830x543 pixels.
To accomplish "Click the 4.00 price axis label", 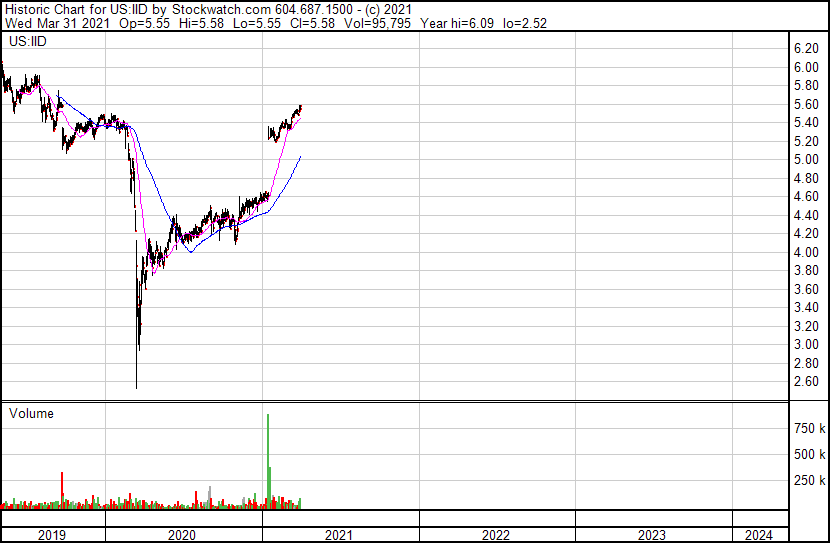I will click(806, 252).
